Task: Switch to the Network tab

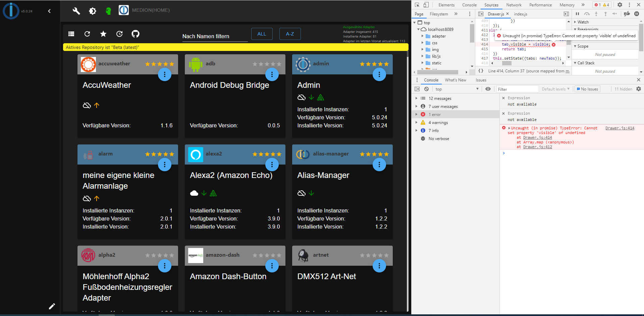Action: tap(514, 5)
